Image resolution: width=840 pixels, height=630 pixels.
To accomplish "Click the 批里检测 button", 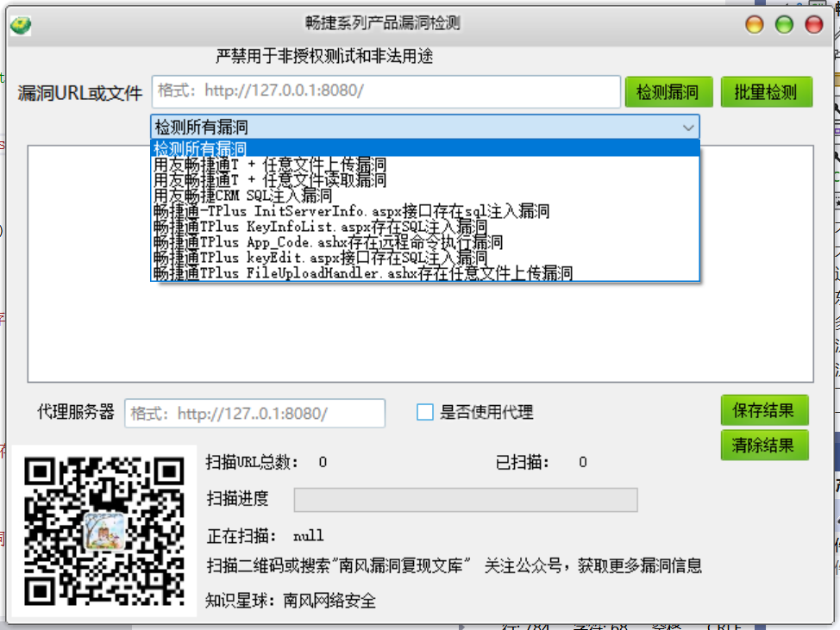I will 766,92.
